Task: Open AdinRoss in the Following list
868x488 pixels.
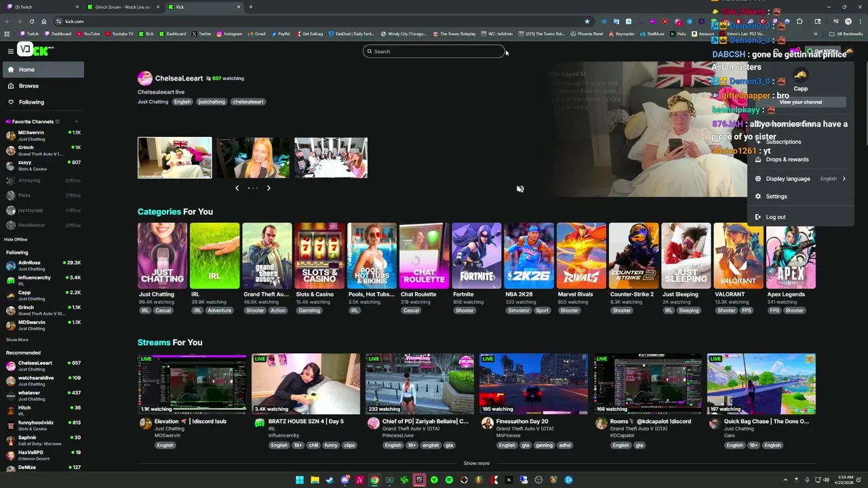Action: [x=43, y=265]
